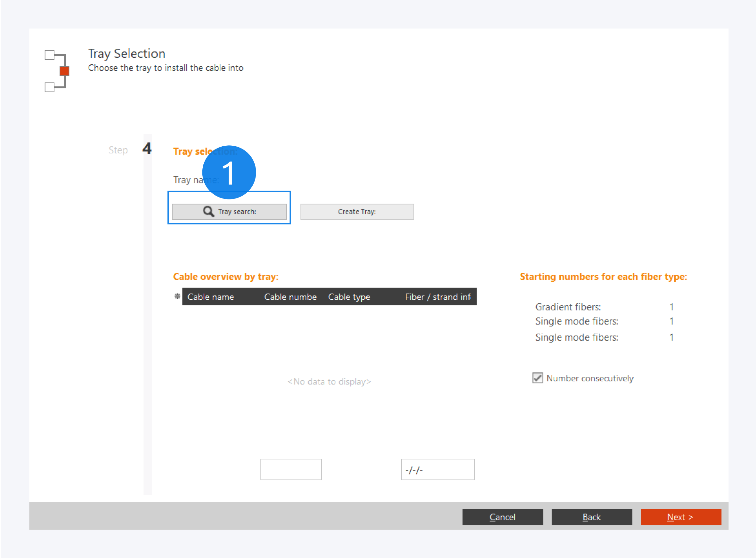Click the Create Tray button
Screen dimensions: 756x558
(x=357, y=212)
